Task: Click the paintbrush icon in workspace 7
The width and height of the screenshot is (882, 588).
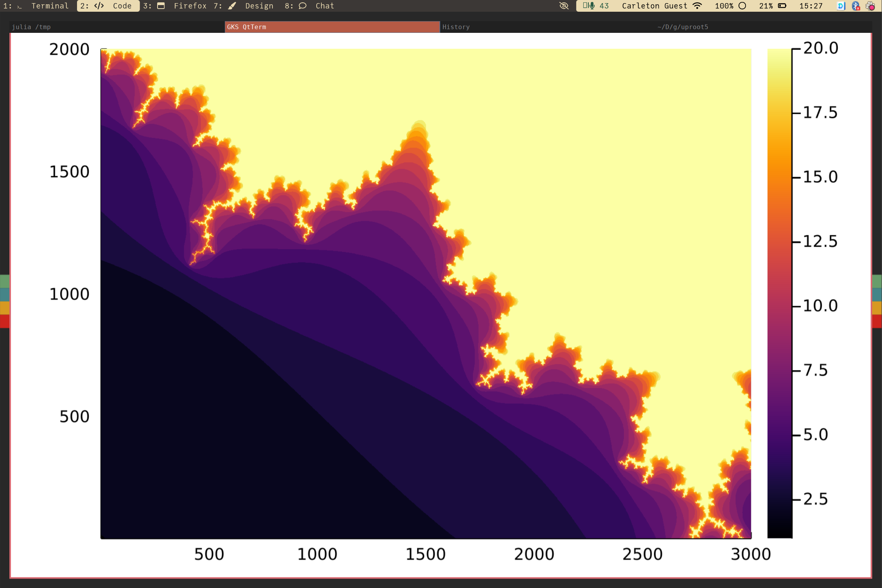Action: (x=232, y=6)
